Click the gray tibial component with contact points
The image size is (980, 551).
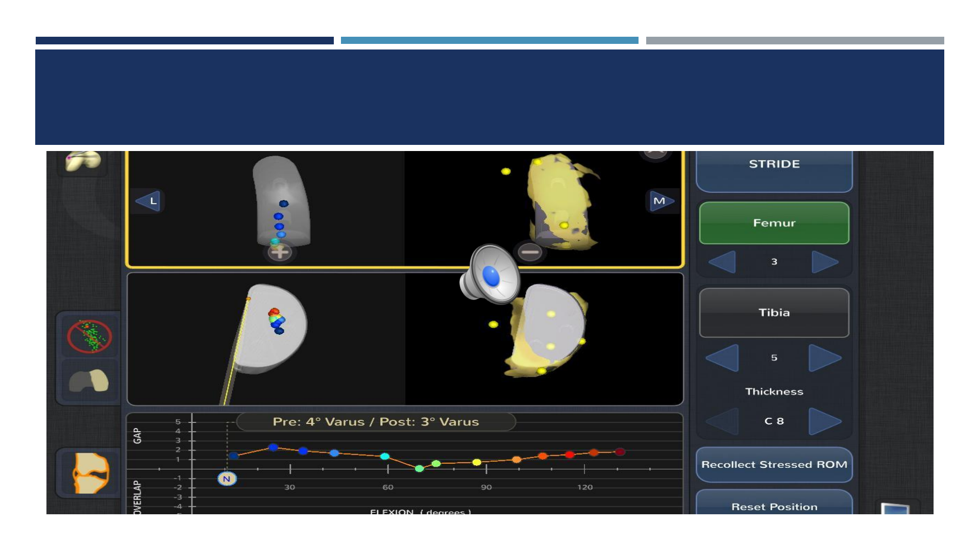click(x=272, y=330)
